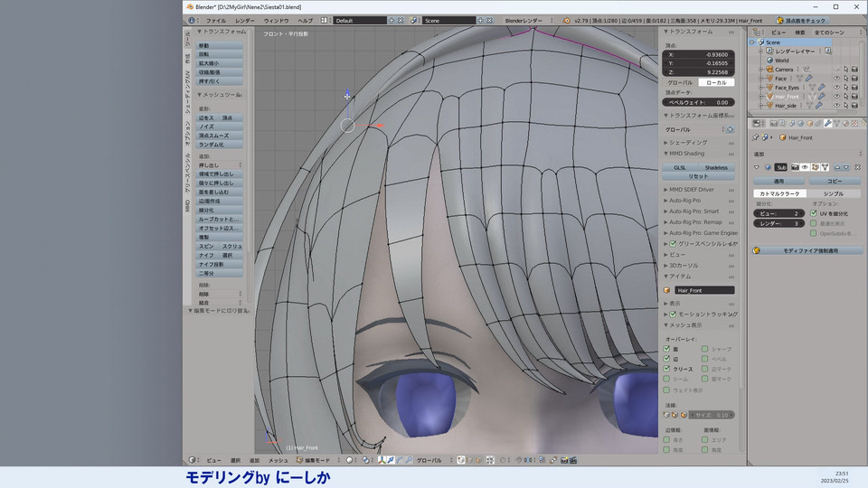Toggle Subsurf modifier render camera display
This screenshot has height=488, width=868.
[795, 167]
